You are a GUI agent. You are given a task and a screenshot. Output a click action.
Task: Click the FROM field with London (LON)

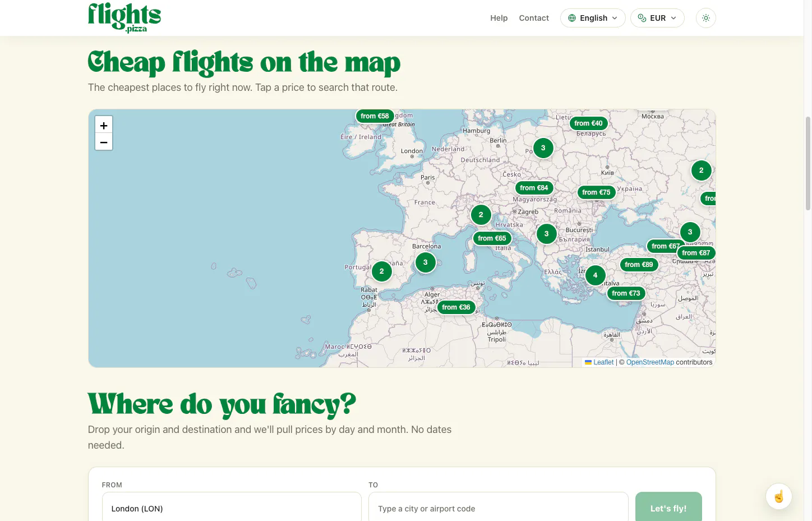232,509
